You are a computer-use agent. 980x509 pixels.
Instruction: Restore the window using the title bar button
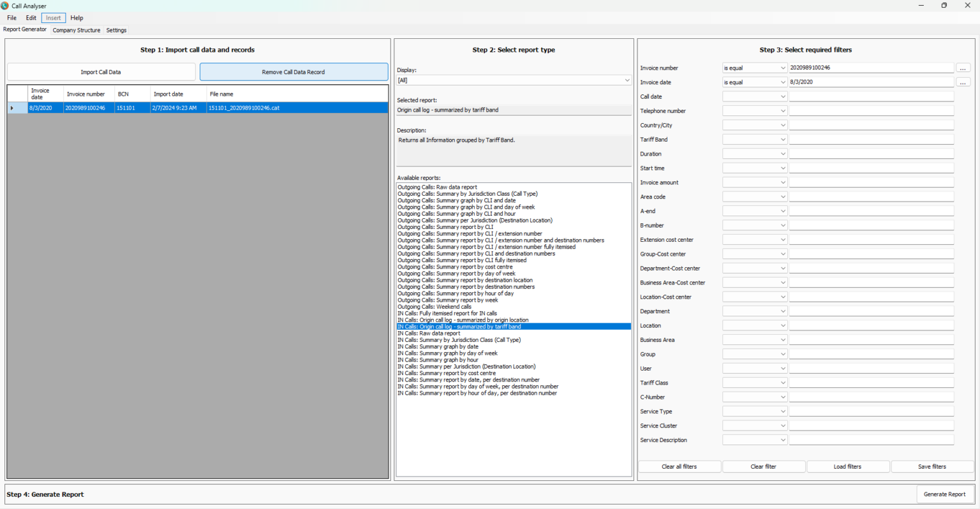[x=944, y=6]
